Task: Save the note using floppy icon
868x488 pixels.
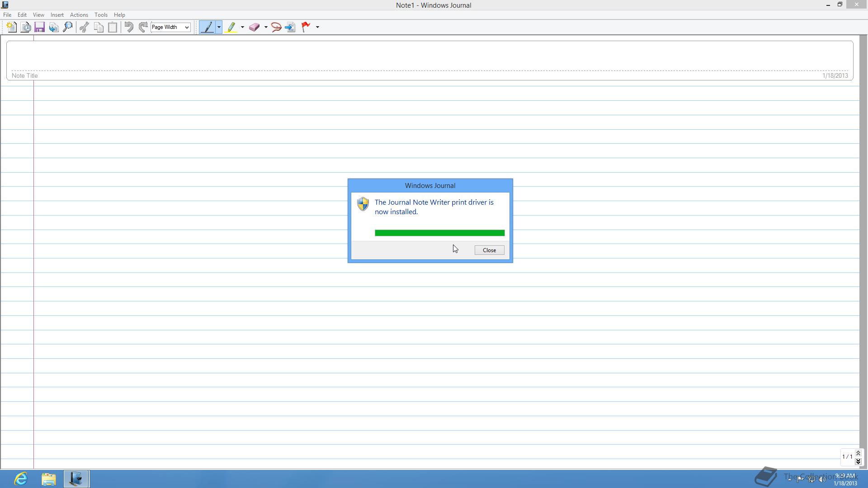Action: [39, 27]
